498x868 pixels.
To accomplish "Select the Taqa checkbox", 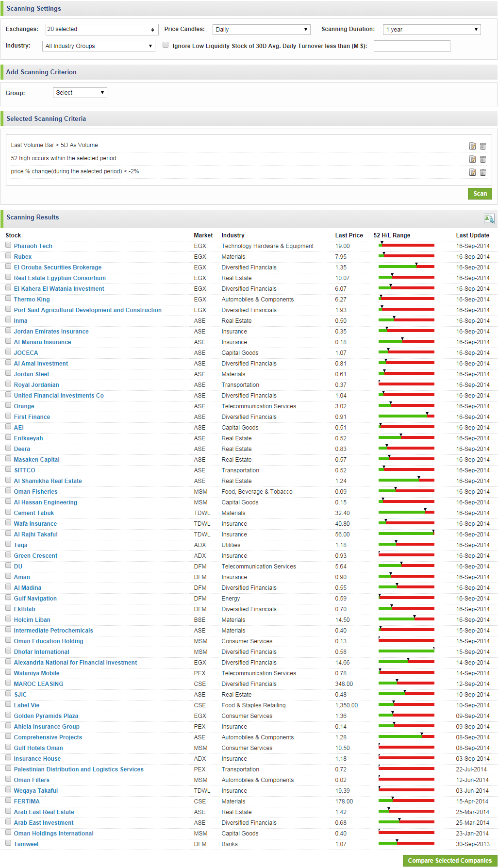I will 8,544.
